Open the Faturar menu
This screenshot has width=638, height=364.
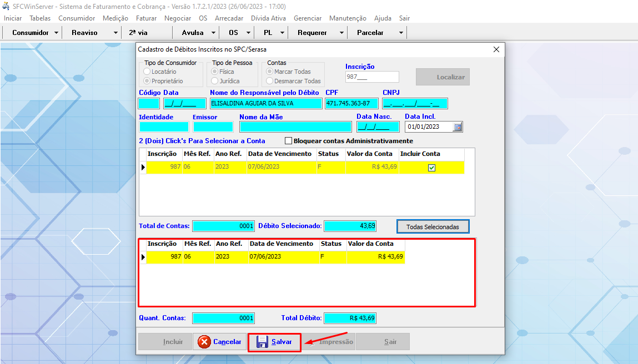(146, 18)
